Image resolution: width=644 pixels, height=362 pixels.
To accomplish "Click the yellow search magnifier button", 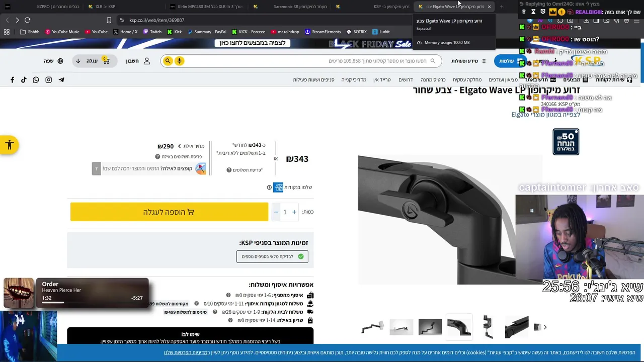I will coord(168,61).
